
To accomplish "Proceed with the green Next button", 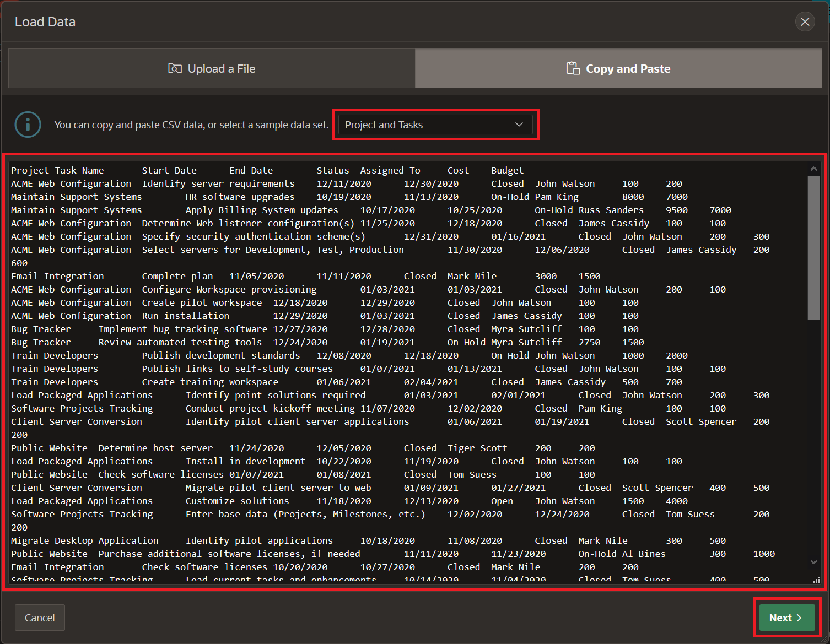I will click(787, 618).
